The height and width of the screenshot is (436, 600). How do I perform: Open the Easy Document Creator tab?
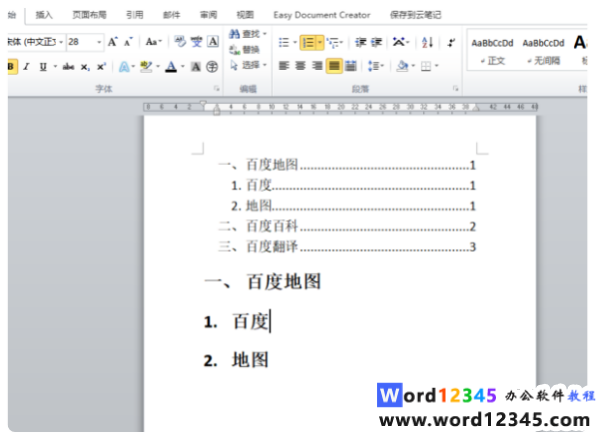(322, 15)
